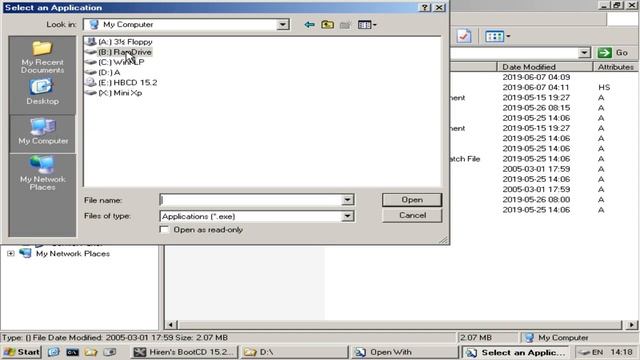This screenshot has height=360, width=640.
Task: Click the Open button
Action: [412, 200]
